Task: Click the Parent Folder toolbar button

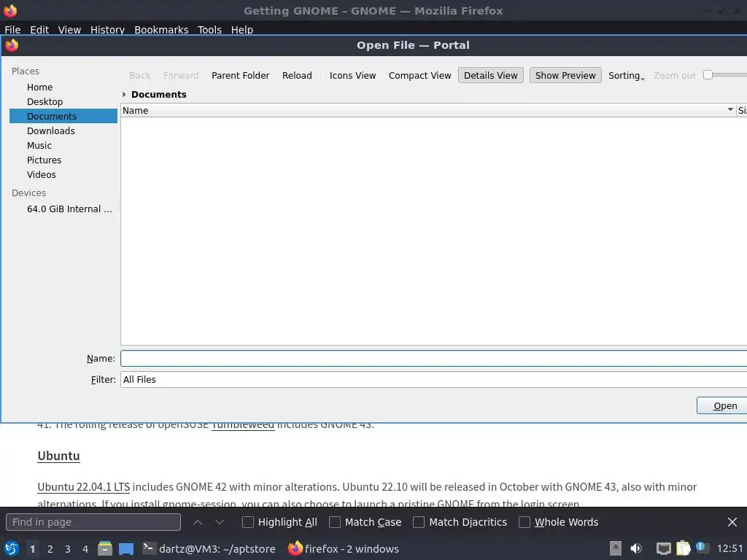Action: pyautogui.click(x=241, y=75)
